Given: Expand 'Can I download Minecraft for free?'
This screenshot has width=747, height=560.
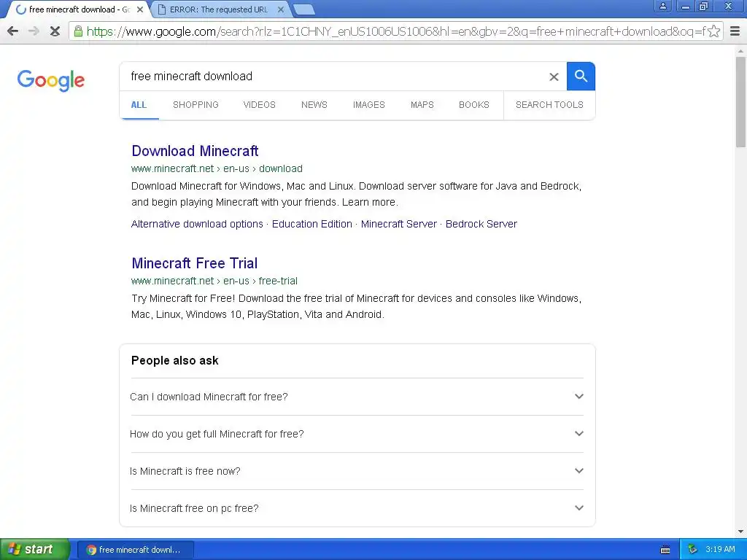Looking at the screenshot, I should click(x=357, y=397).
